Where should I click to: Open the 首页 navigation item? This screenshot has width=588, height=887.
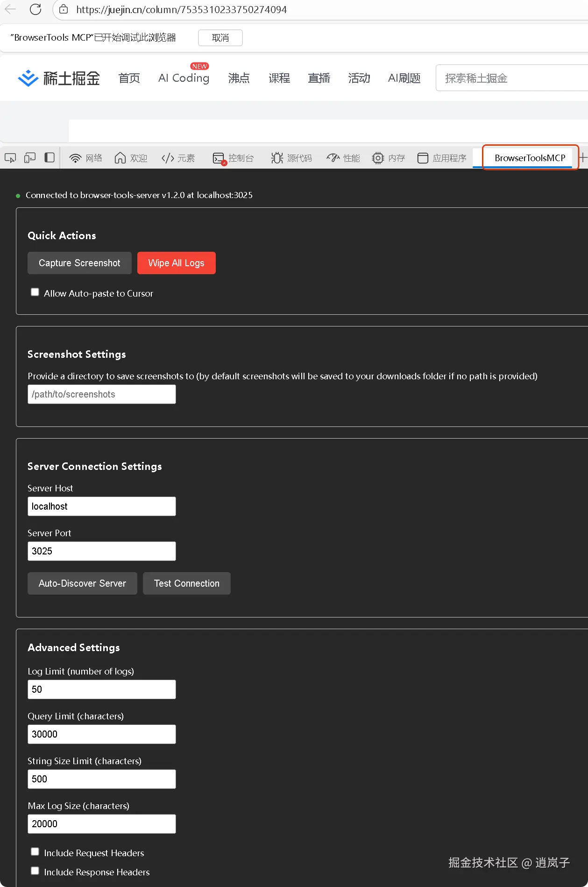point(129,78)
